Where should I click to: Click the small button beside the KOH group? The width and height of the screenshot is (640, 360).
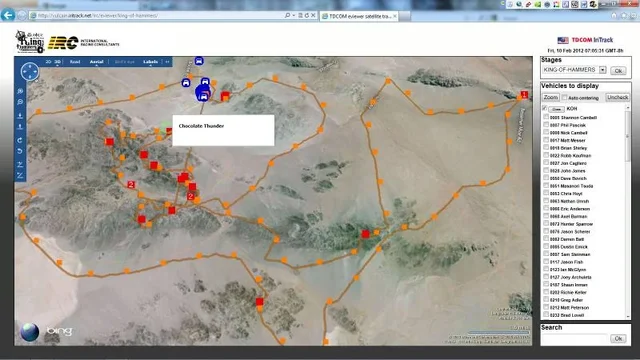[556, 109]
